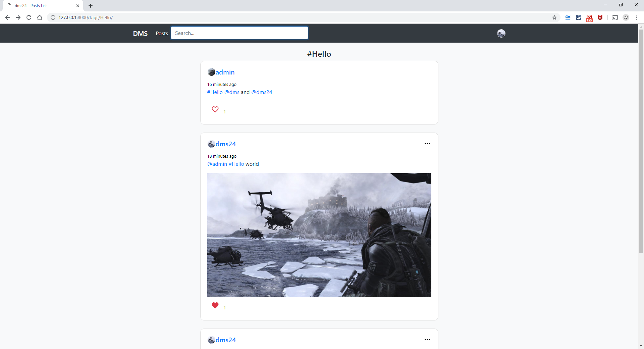Like the admin post with heart outline

click(x=215, y=109)
